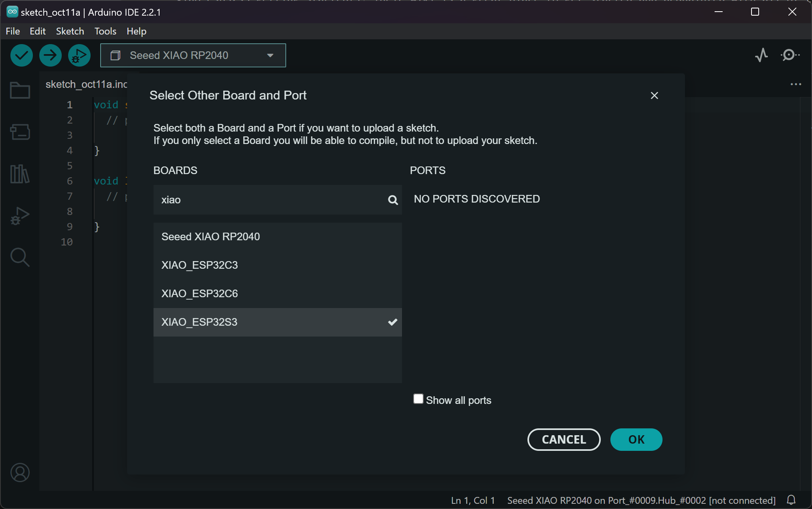Close the Select Other Board dialog
The image size is (812, 509).
coord(654,95)
